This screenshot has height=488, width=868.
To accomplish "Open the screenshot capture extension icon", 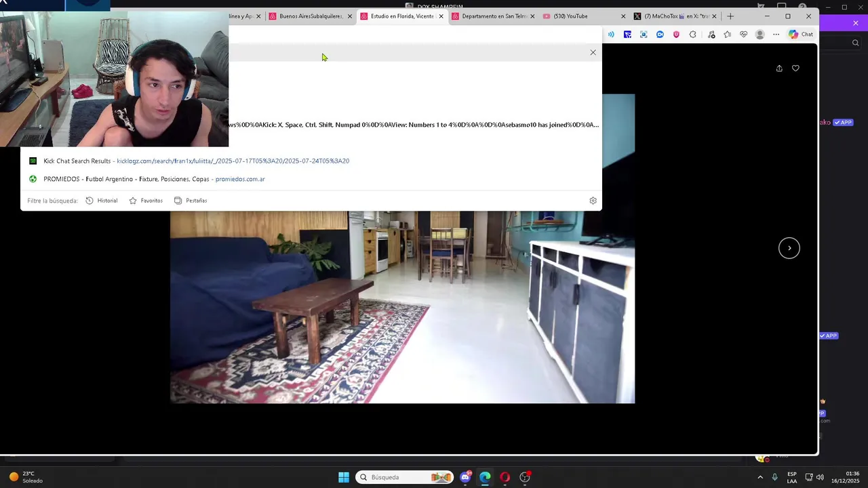I will pos(644,35).
